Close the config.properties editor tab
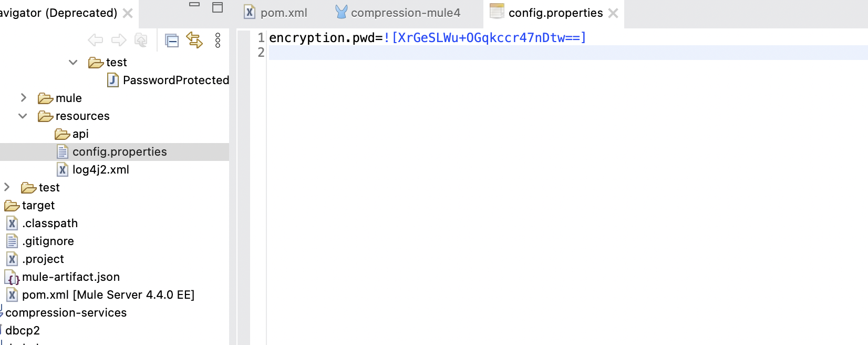Viewport: 868px width, 345px height. (x=613, y=14)
